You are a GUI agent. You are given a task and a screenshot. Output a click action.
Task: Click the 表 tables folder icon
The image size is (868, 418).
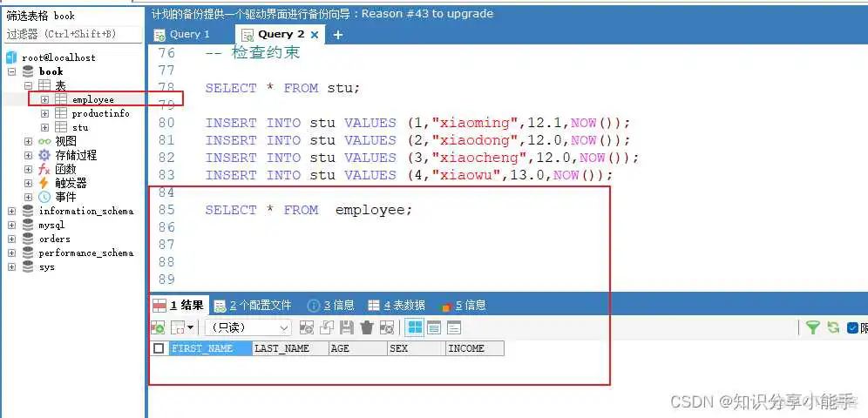(44, 85)
